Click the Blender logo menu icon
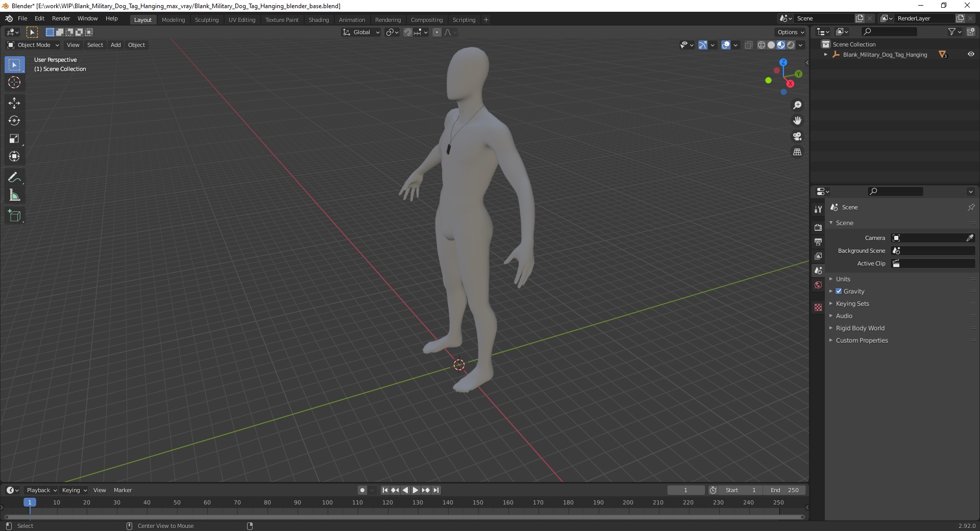Viewport: 980px width, 531px height. pos(9,18)
